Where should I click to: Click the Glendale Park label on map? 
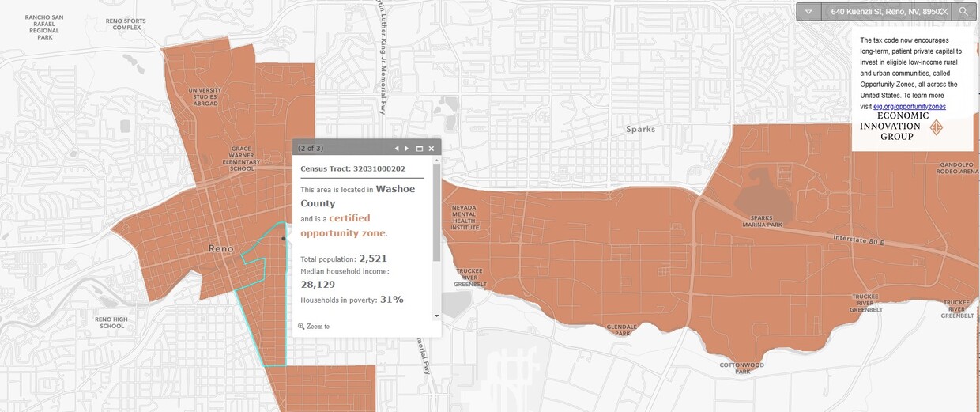pyautogui.click(x=620, y=330)
